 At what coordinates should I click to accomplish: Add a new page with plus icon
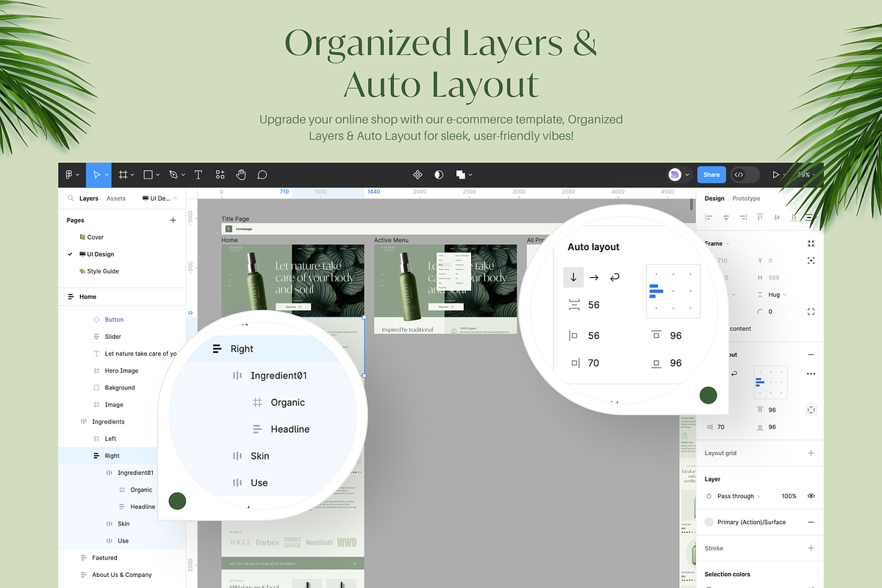pyautogui.click(x=173, y=220)
